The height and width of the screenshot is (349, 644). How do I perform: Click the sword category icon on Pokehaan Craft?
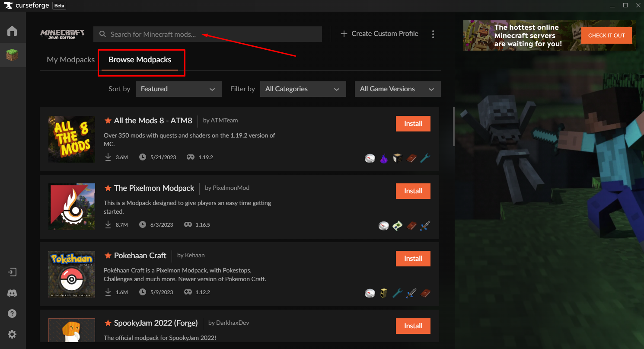(411, 293)
